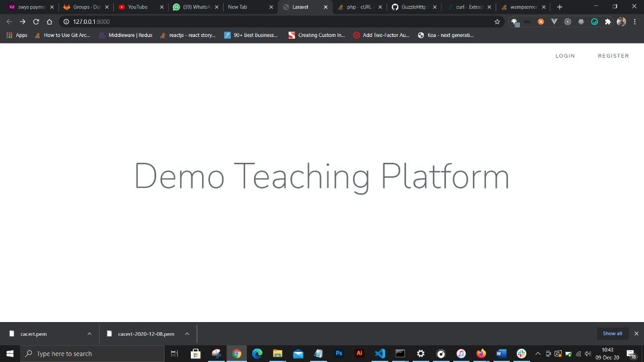
Task: Open the Grammarly extension
Action: click(x=595, y=22)
